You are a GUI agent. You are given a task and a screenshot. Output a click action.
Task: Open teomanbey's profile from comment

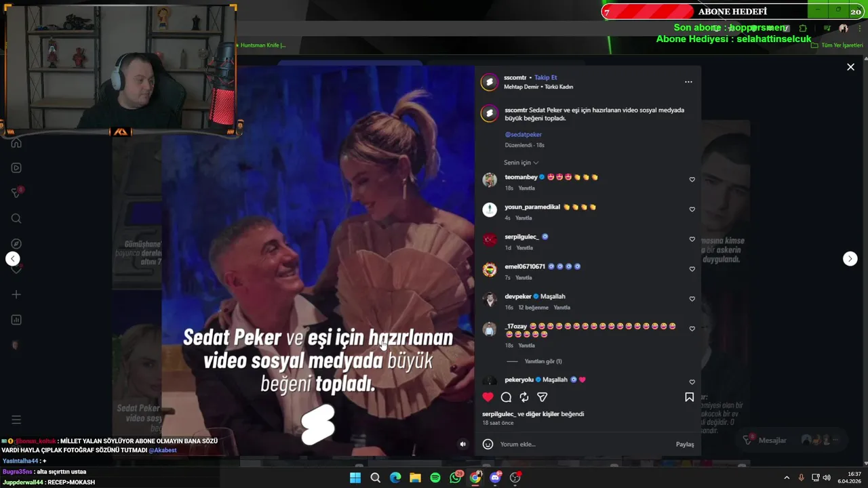click(x=521, y=177)
